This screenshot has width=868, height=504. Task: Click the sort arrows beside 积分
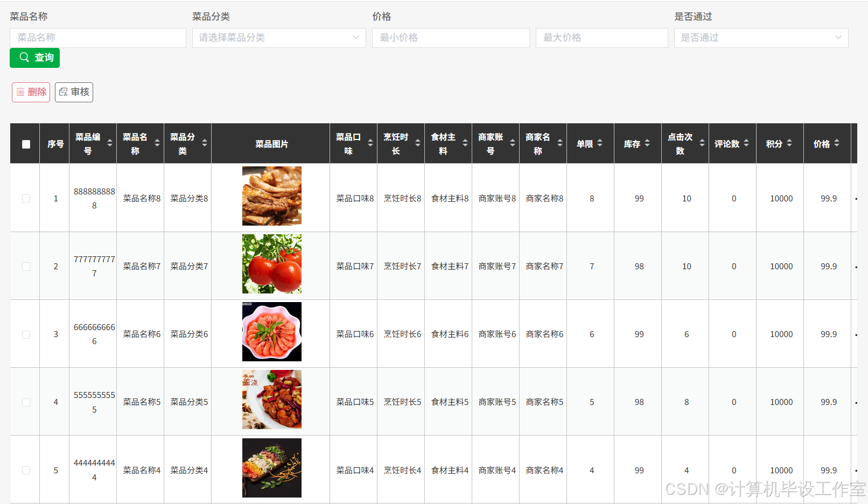tap(789, 143)
